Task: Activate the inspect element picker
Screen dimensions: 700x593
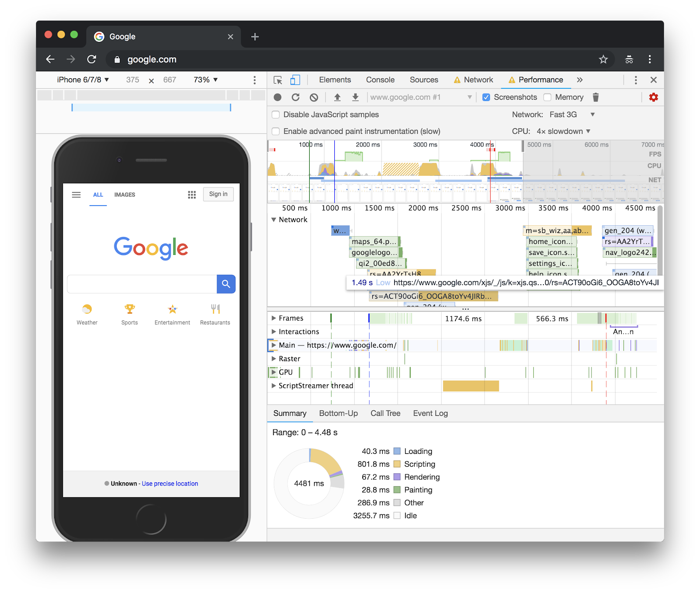Action: coord(278,80)
